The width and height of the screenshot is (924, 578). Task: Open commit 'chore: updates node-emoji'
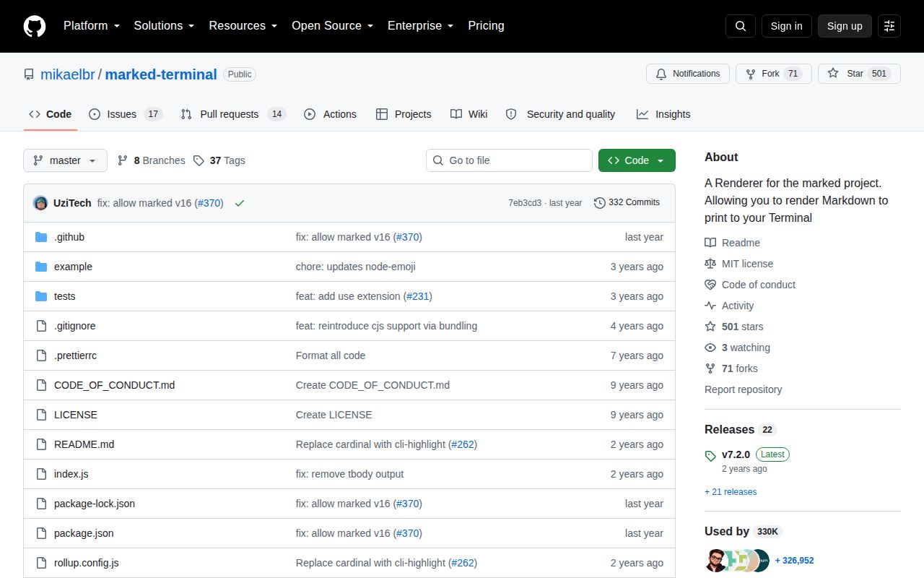(x=356, y=267)
